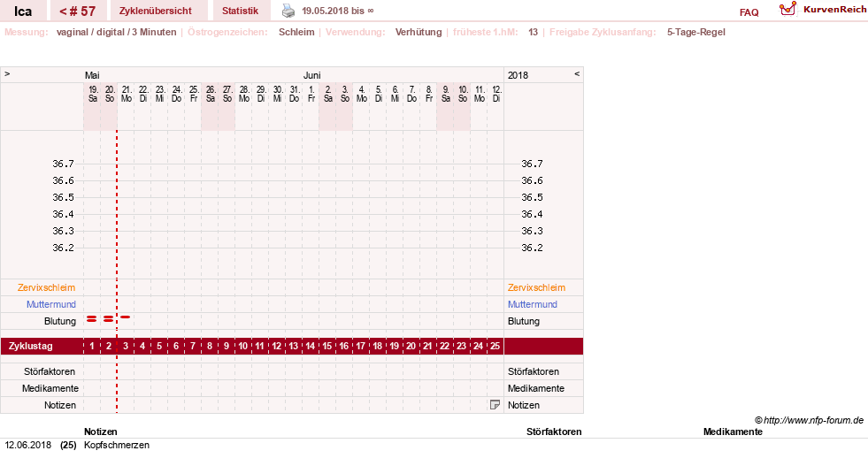Click the date header 19. Sa

tap(92, 94)
